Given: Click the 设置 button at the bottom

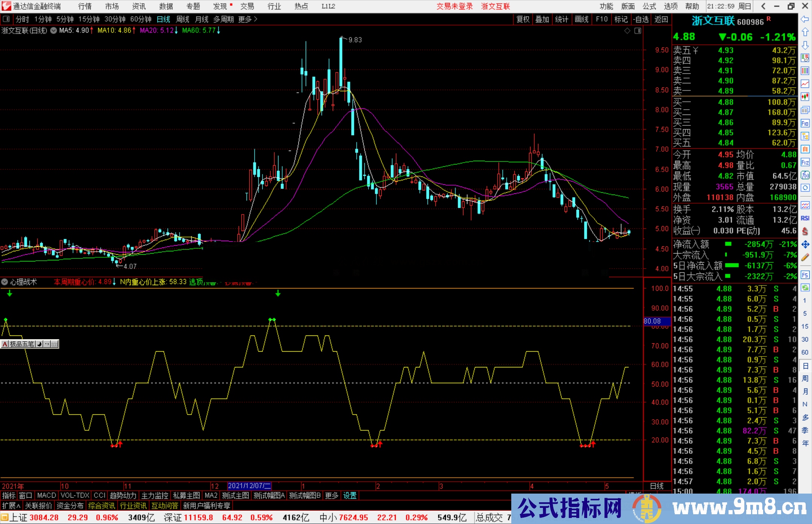Looking at the screenshot, I should [350, 495].
